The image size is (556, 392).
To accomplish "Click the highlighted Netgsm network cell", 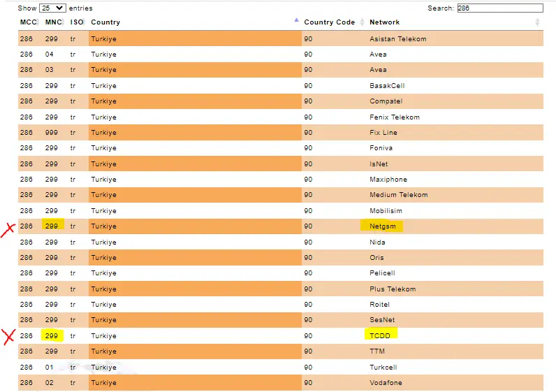I will [382, 226].
